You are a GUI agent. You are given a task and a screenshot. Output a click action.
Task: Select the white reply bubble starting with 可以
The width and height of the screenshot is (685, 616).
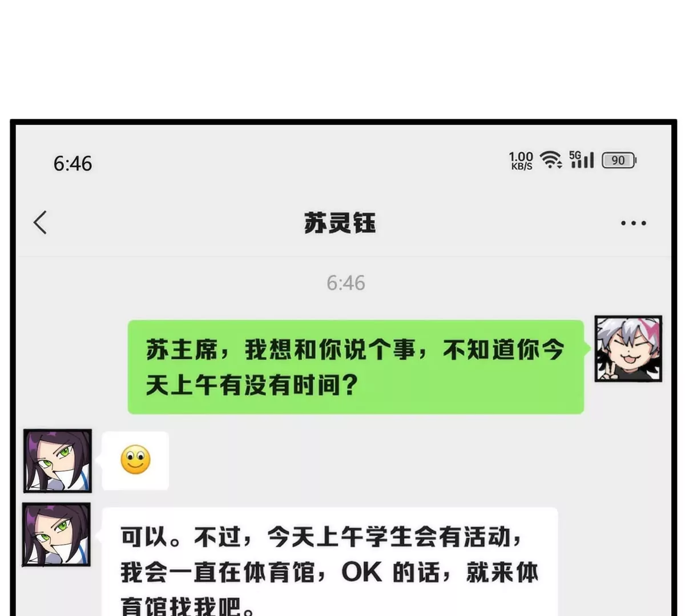click(x=330, y=562)
